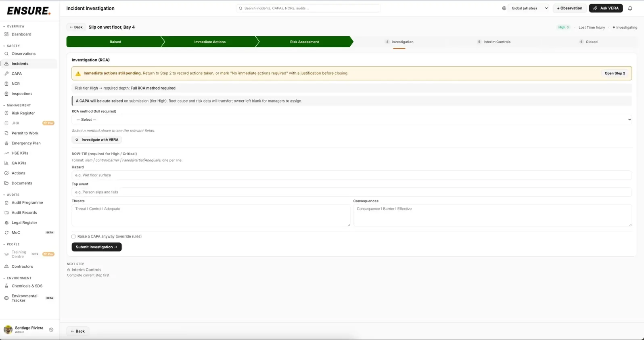
Task: Click the Environmental Tracker globe icon
Action: [x=6, y=298]
